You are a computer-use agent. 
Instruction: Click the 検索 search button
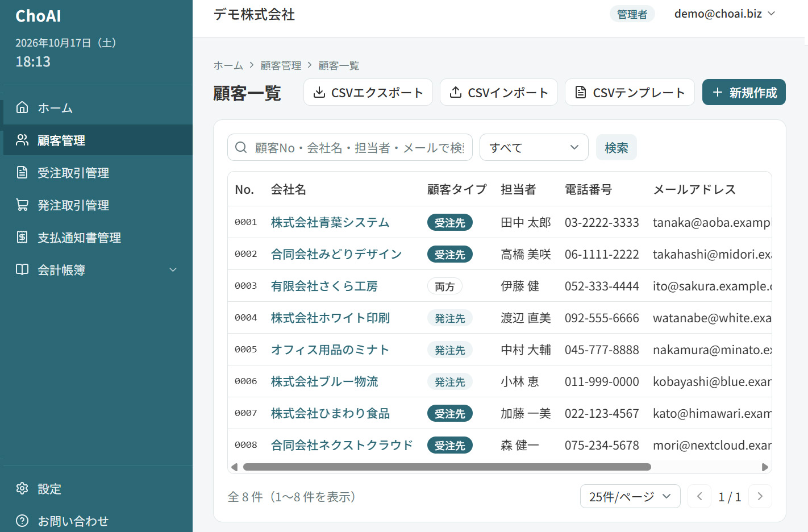click(x=617, y=147)
